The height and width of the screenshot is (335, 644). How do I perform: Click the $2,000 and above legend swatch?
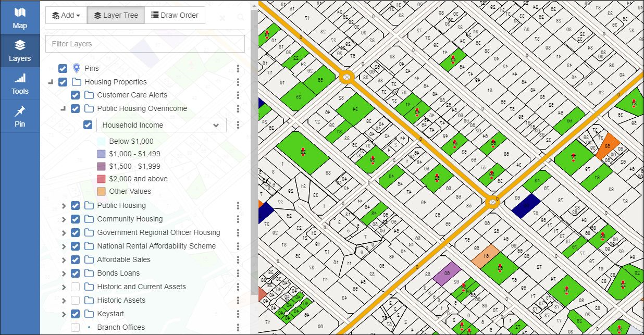(102, 179)
